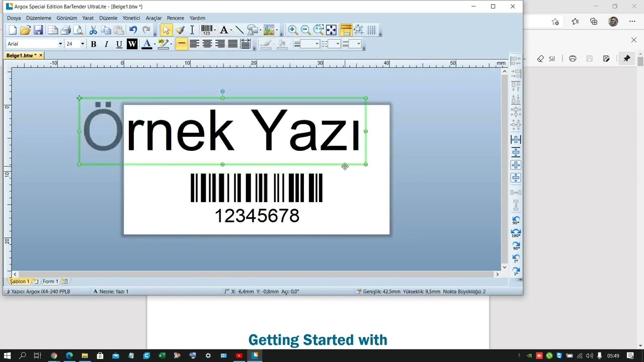Open the Yarat menu
Viewport: 644px width, 362px height.
(88, 18)
